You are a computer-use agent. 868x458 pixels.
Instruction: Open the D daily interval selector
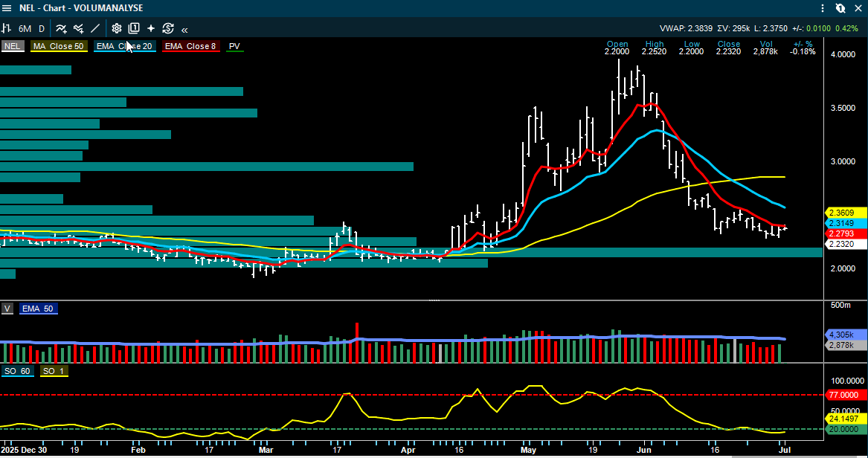[x=42, y=29]
